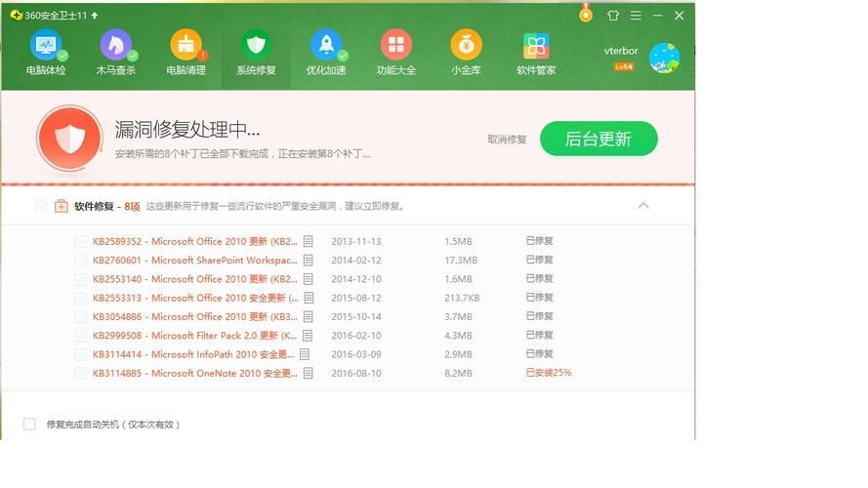Click date 2016-08-10

pos(356,374)
